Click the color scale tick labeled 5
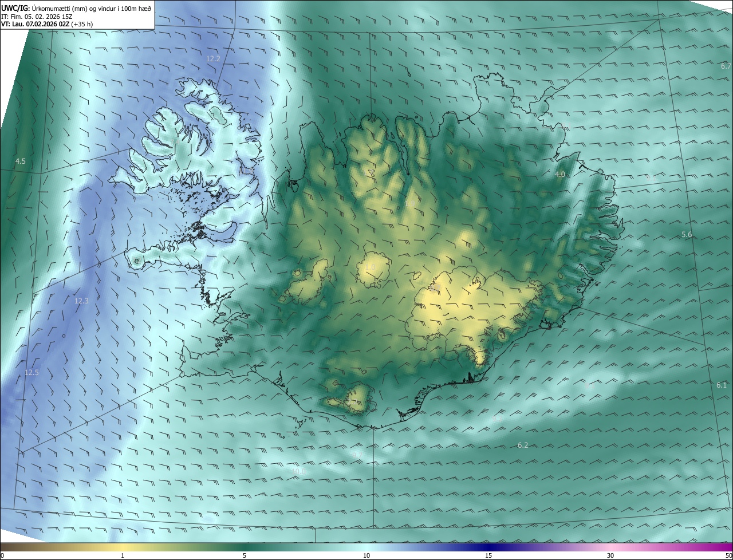This screenshot has width=733, height=560. pos(245,555)
